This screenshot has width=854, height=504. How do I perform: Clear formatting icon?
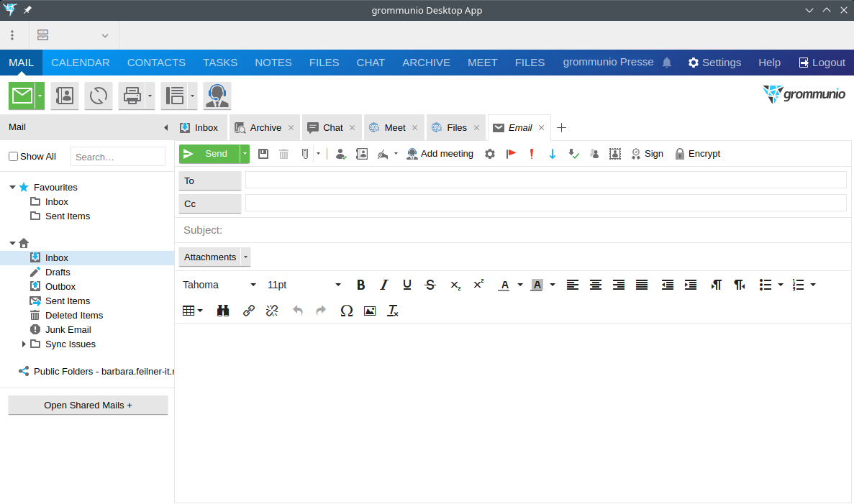coord(393,311)
